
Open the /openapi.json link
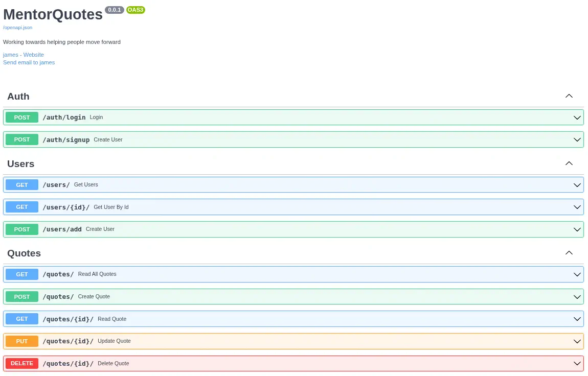point(17,28)
